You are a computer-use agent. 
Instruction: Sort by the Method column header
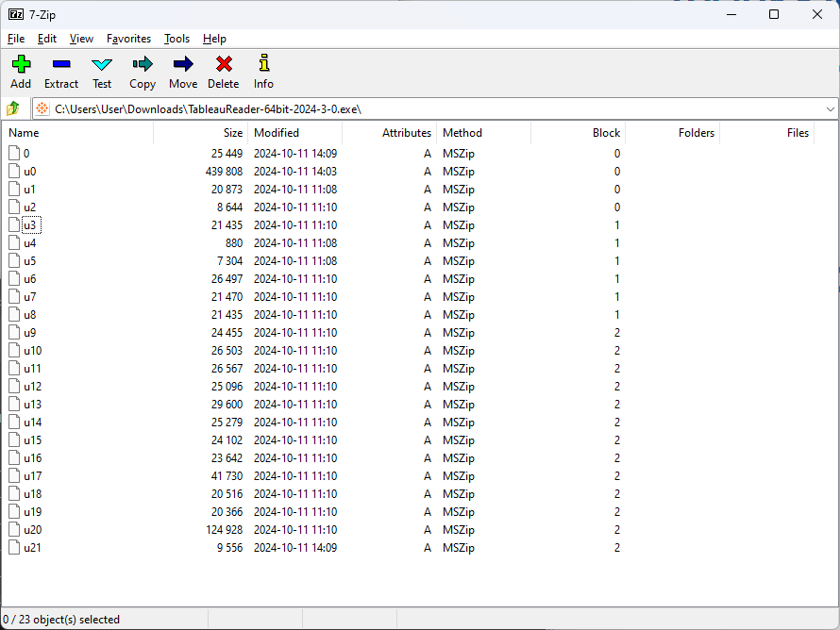(484, 133)
